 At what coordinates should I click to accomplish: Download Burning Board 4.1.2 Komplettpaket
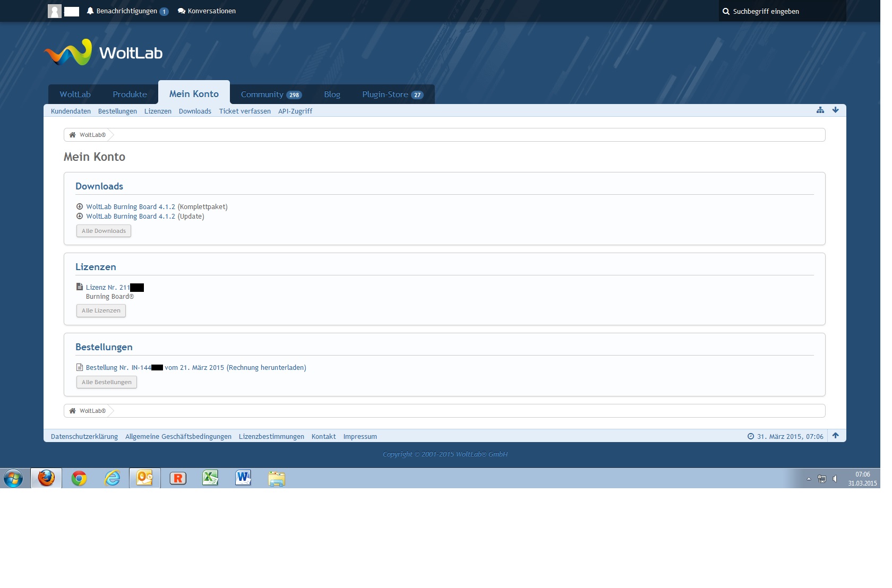pyautogui.click(x=130, y=207)
